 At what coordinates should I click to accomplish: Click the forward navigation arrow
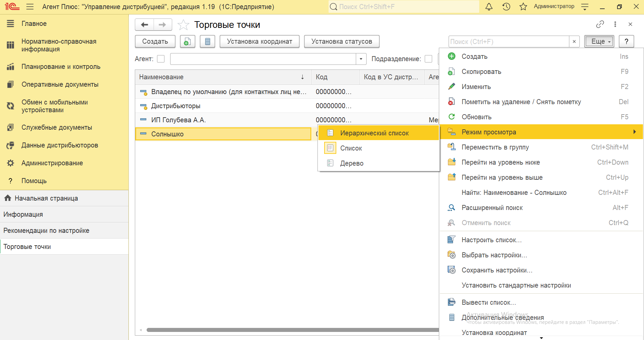click(x=162, y=25)
